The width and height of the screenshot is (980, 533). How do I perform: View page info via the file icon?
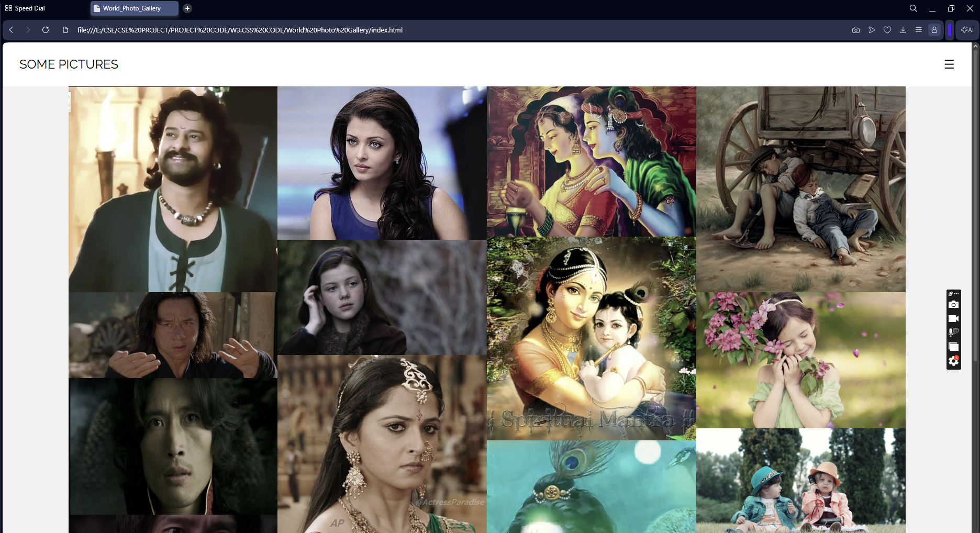point(65,30)
